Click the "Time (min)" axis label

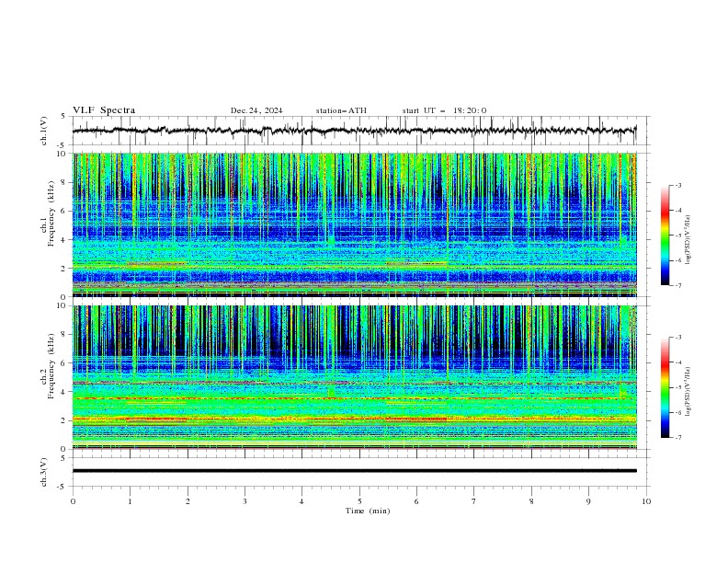(368, 511)
